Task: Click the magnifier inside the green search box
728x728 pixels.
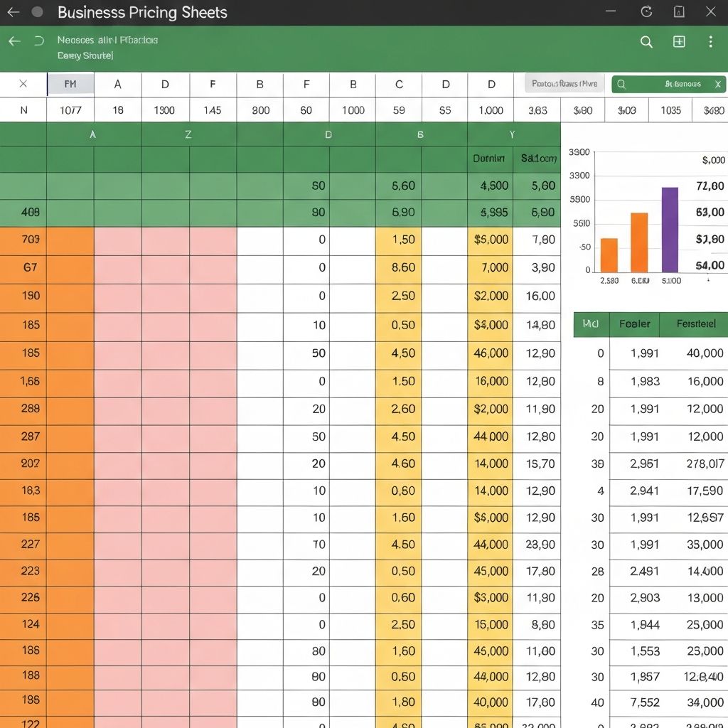Action: [621, 84]
